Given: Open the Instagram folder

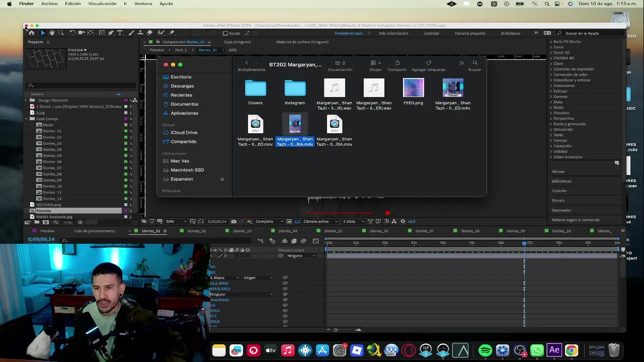Looking at the screenshot, I should click(295, 88).
